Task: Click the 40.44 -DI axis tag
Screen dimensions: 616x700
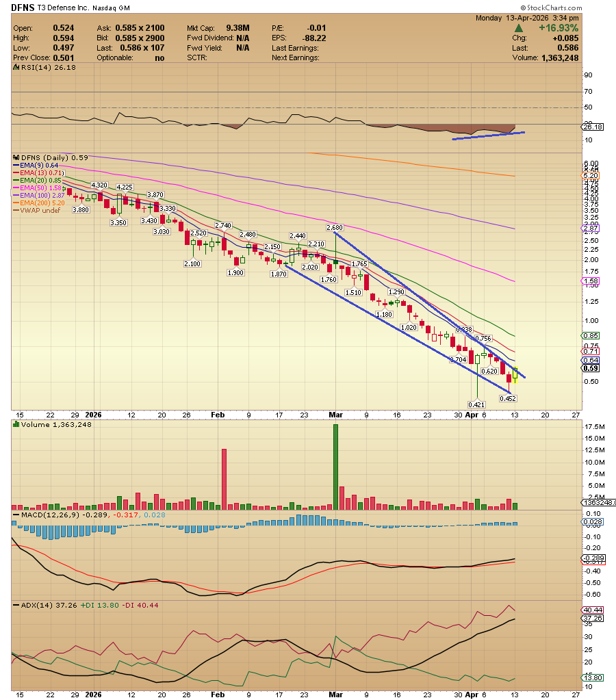Action: 593,610
